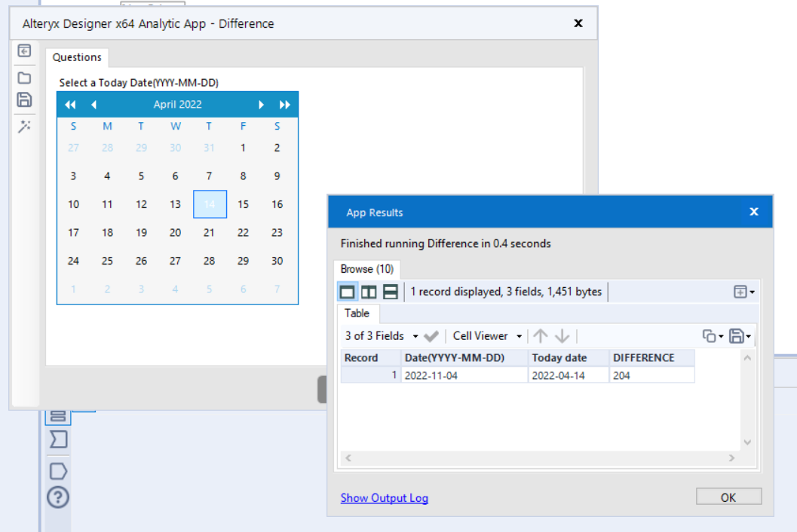
Task: Run the app using the magic wand icon
Action: [24, 124]
